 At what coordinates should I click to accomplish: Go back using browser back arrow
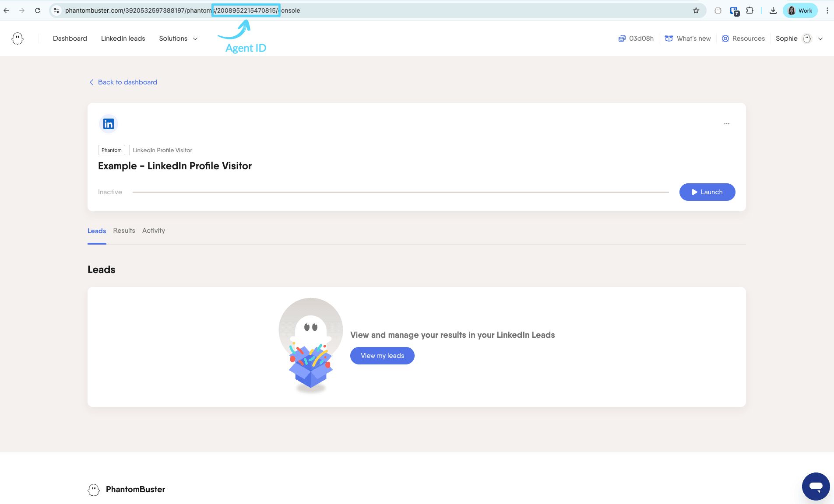6,10
